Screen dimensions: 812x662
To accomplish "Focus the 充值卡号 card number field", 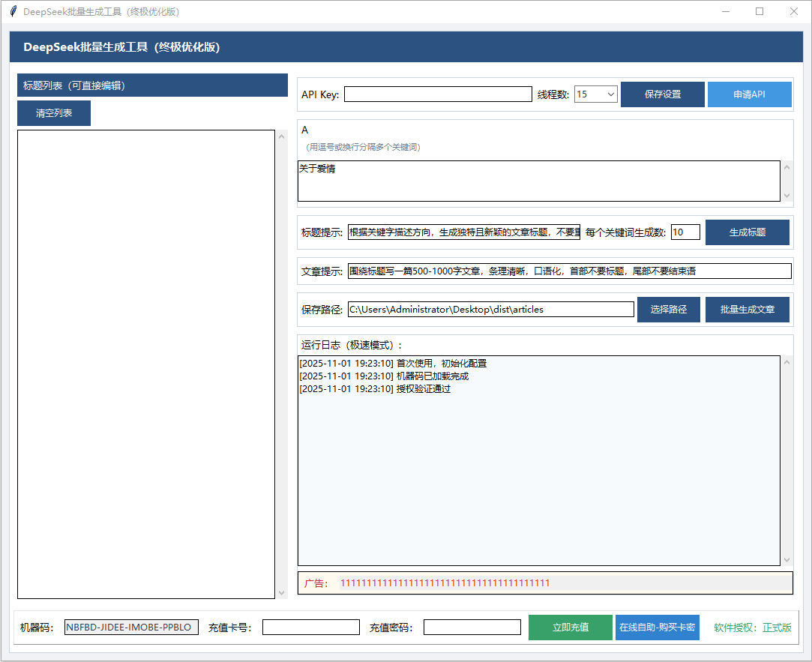I will 310,628.
